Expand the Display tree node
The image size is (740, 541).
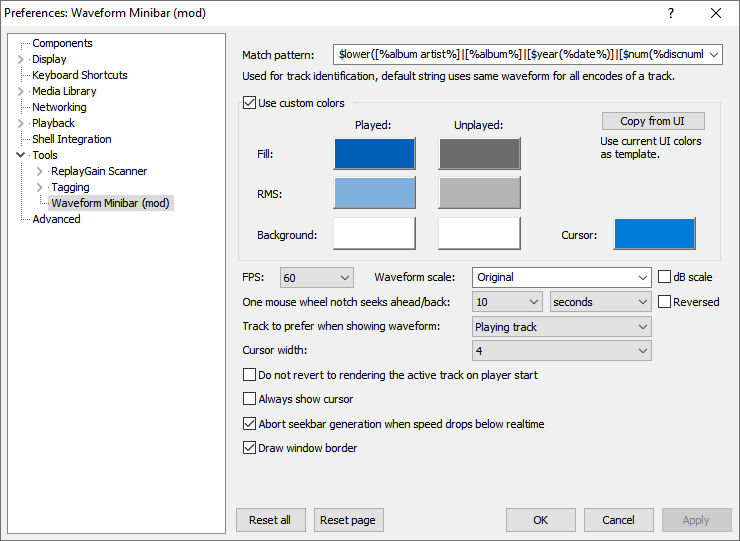21,59
